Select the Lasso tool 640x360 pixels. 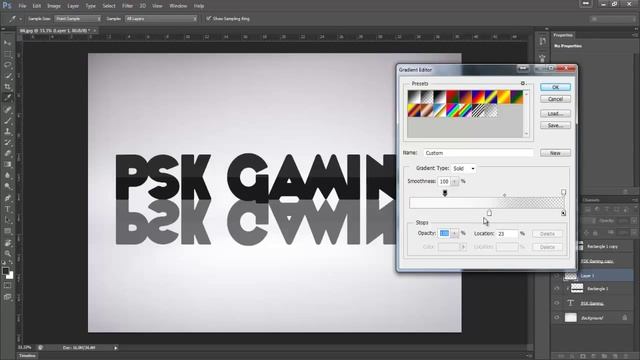coord(7,65)
